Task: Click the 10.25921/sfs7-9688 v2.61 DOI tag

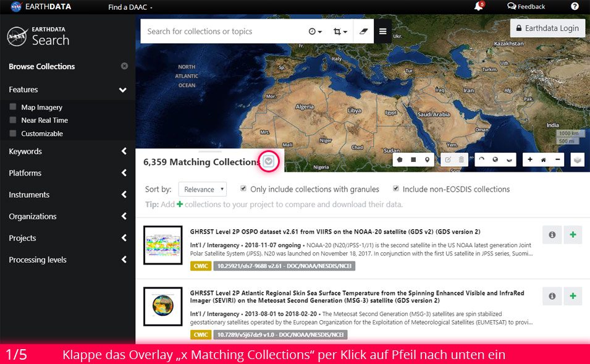Action: [284, 266]
